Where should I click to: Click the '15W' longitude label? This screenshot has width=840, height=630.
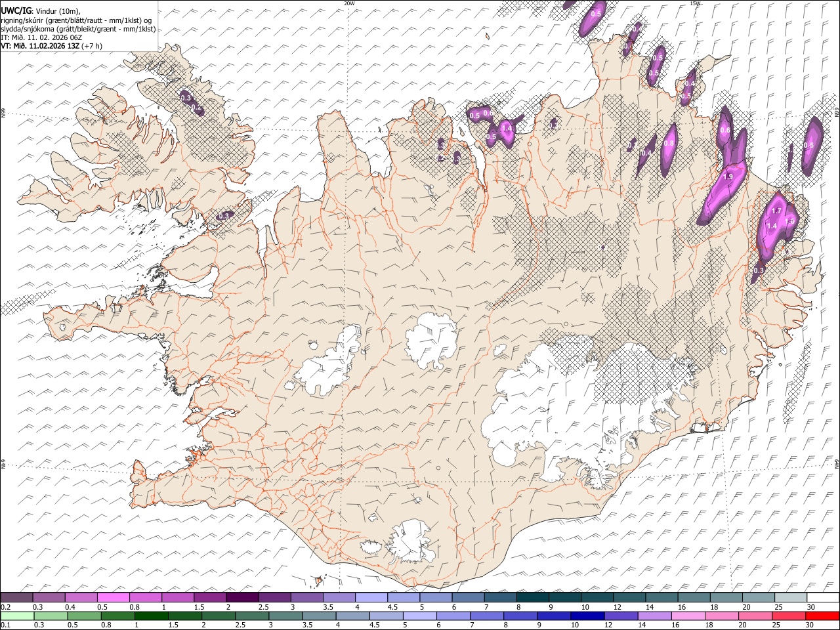click(x=695, y=3)
